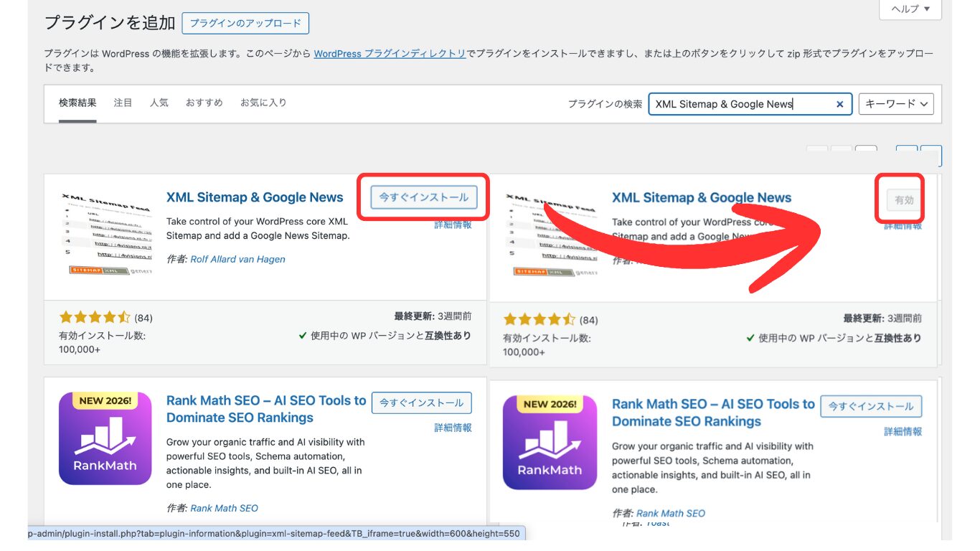Screen dimensions: 980x551
Task: Go to the おすすめ tab
Action: click(x=204, y=103)
